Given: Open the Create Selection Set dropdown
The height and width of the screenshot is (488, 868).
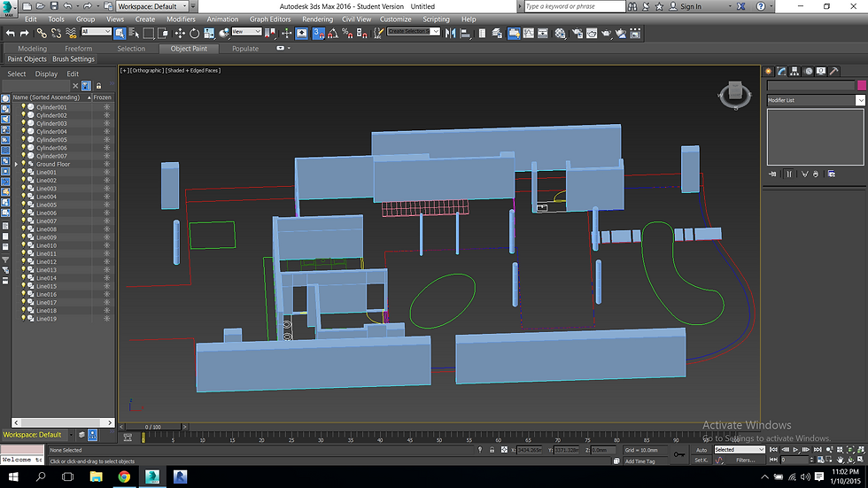Looking at the screenshot, I should coord(413,32).
